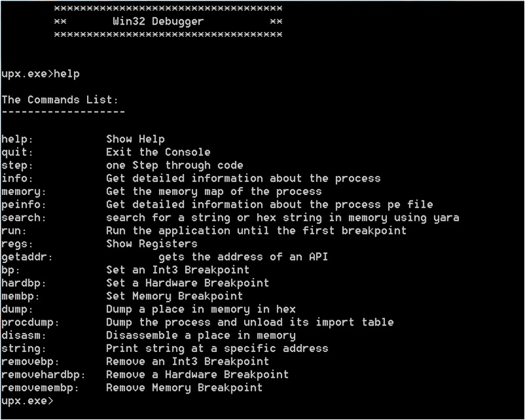Click the 'run:' command name
This screenshot has width=525, height=420.
(14, 231)
